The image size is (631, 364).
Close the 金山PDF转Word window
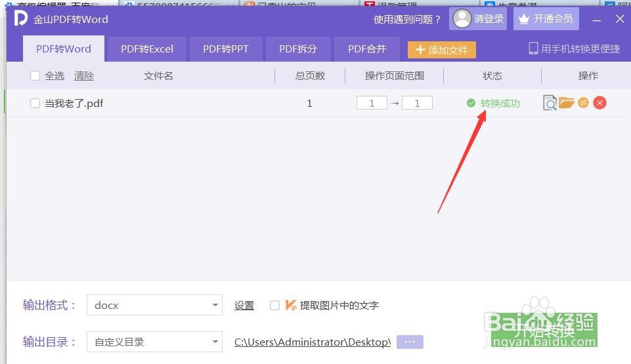coord(620,19)
